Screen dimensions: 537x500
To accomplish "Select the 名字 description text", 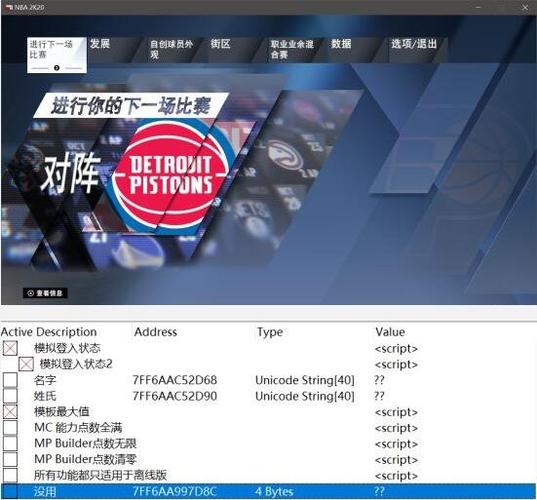I will (x=45, y=380).
